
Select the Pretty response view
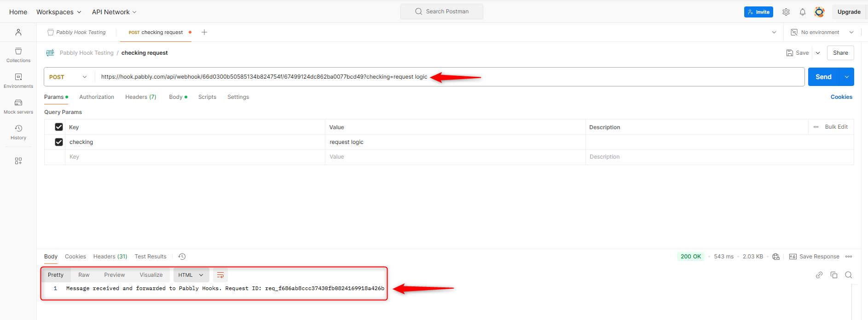56,275
